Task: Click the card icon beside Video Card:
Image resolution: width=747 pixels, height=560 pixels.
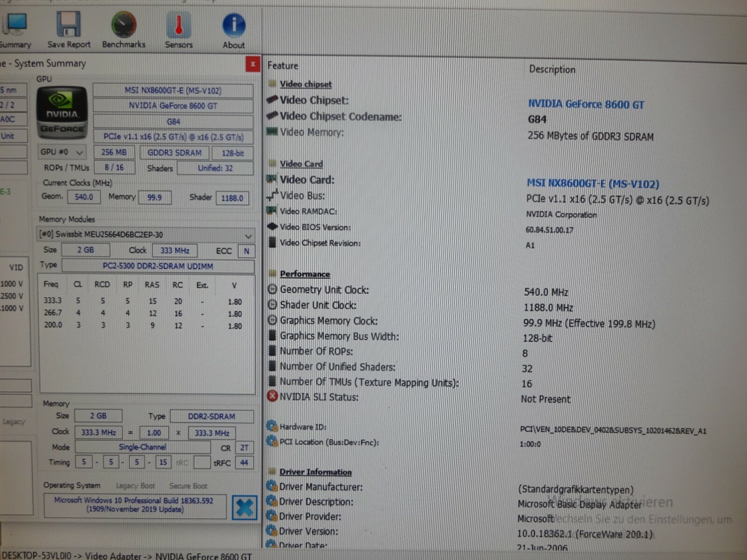Action: 272,179
